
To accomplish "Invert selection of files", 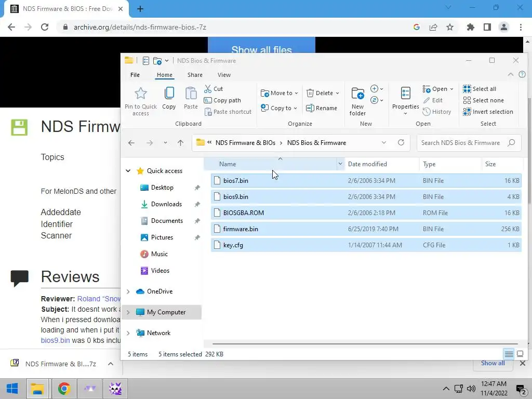I will click(x=488, y=112).
